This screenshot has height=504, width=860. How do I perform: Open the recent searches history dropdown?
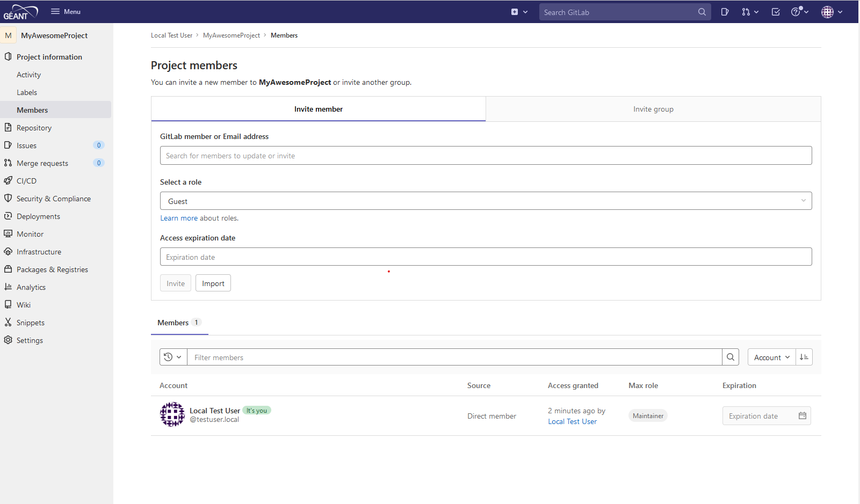pyautogui.click(x=173, y=357)
